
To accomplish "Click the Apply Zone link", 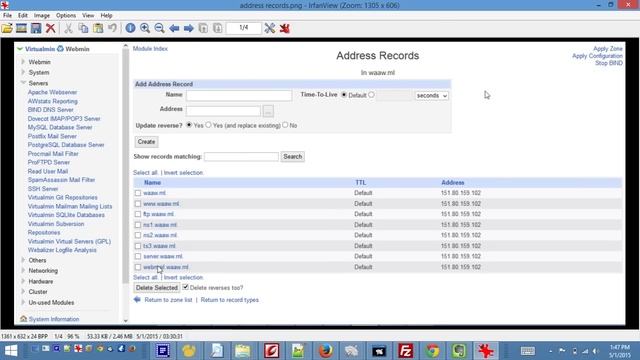I will pos(608,49).
